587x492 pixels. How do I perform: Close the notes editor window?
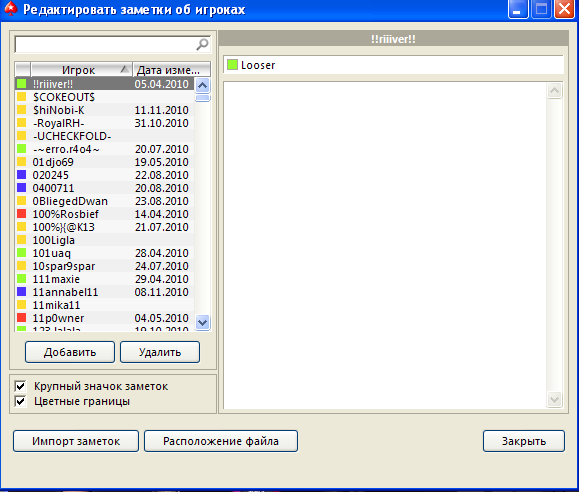click(565, 9)
